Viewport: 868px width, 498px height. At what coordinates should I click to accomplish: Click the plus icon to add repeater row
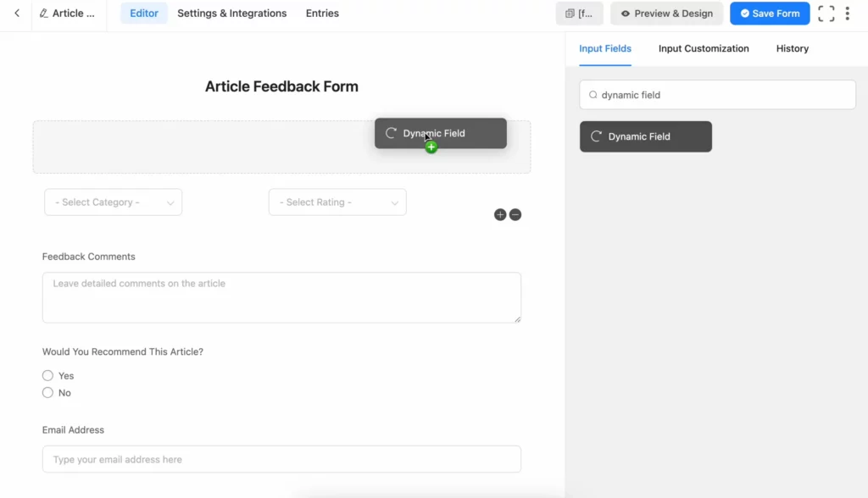500,214
